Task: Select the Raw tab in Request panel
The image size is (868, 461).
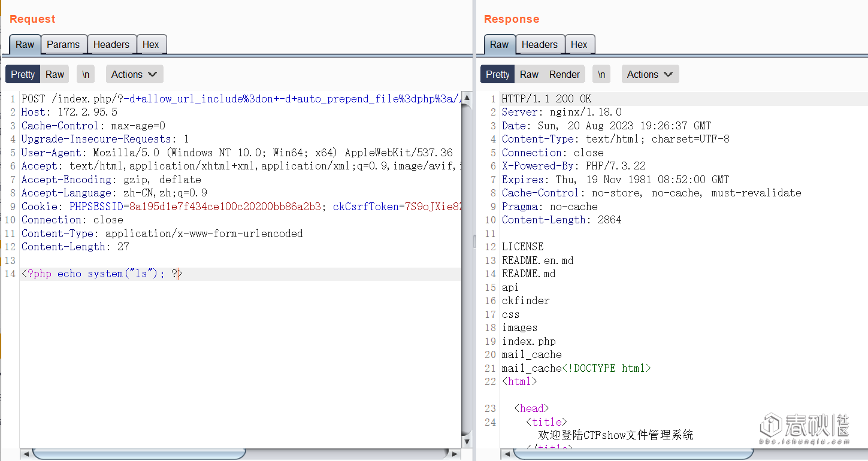Action: tap(25, 44)
